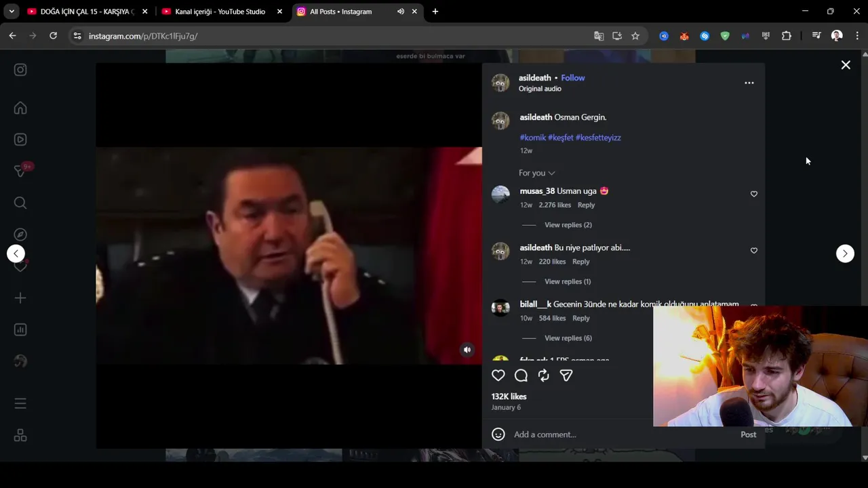Image resolution: width=868 pixels, height=488 pixels.
Task: Open Original audio link
Action: click(x=540, y=89)
